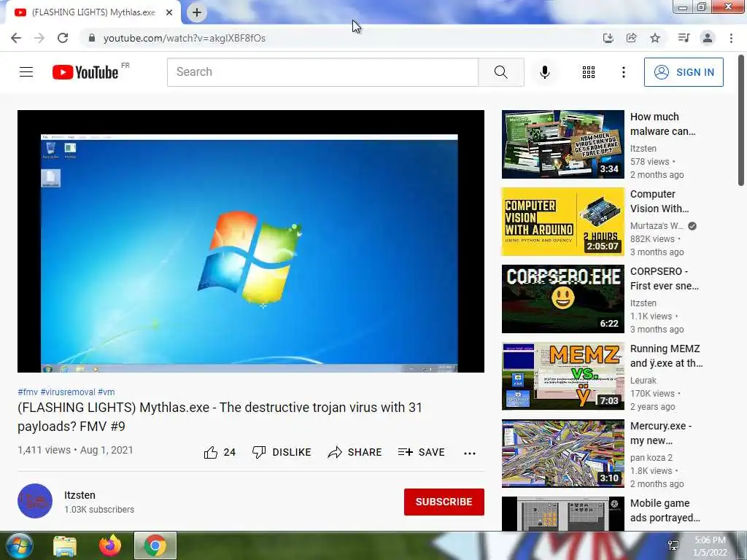Screen dimensions: 747x560
Task: Open the Windows Start orb
Action: (19, 545)
